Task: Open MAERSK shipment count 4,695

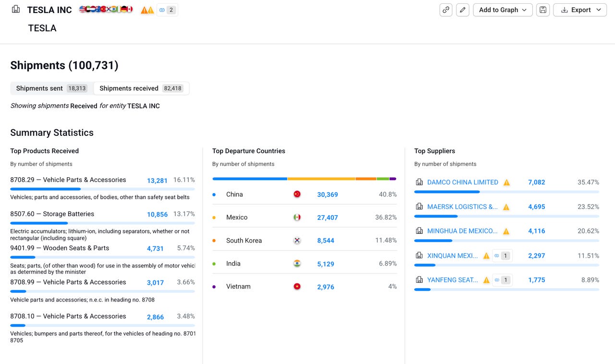Action: coord(536,207)
